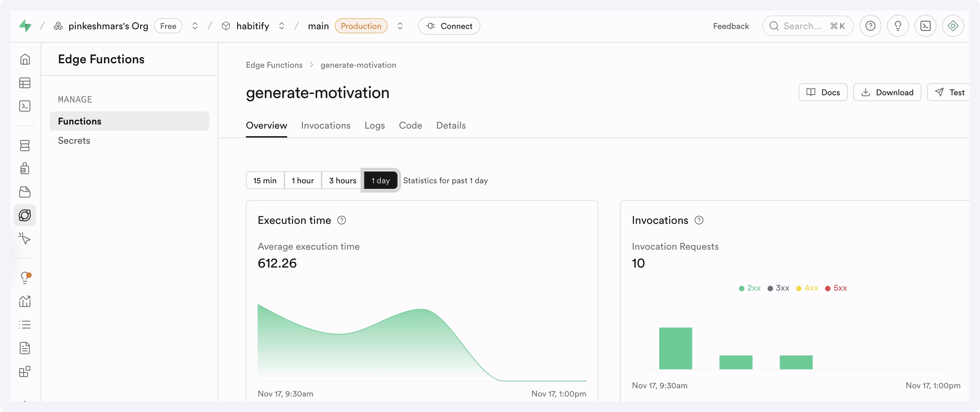Click the Search input field
This screenshot has width=980, height=412.
802,26
